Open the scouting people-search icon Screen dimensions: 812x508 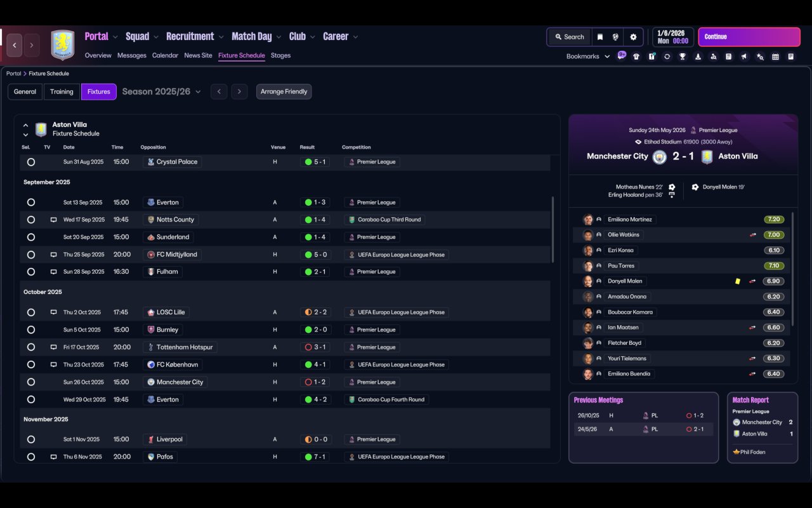pyautogui.click(x=713, y=57)
